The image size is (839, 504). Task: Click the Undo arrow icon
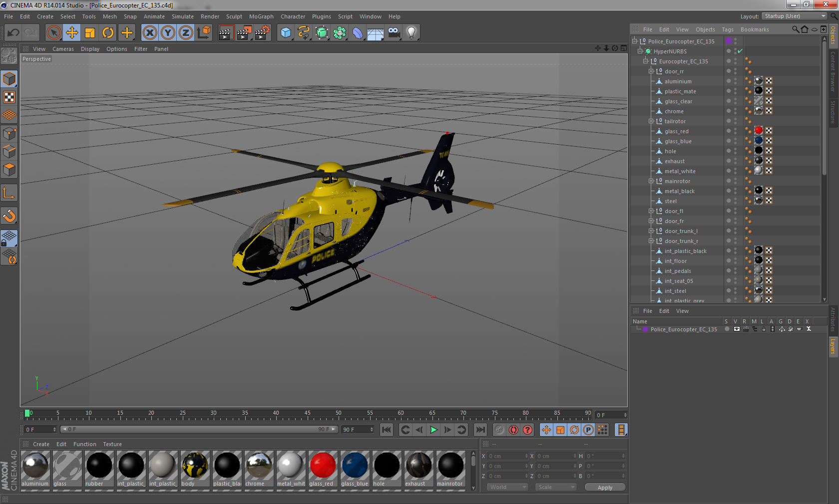[13, 33]
